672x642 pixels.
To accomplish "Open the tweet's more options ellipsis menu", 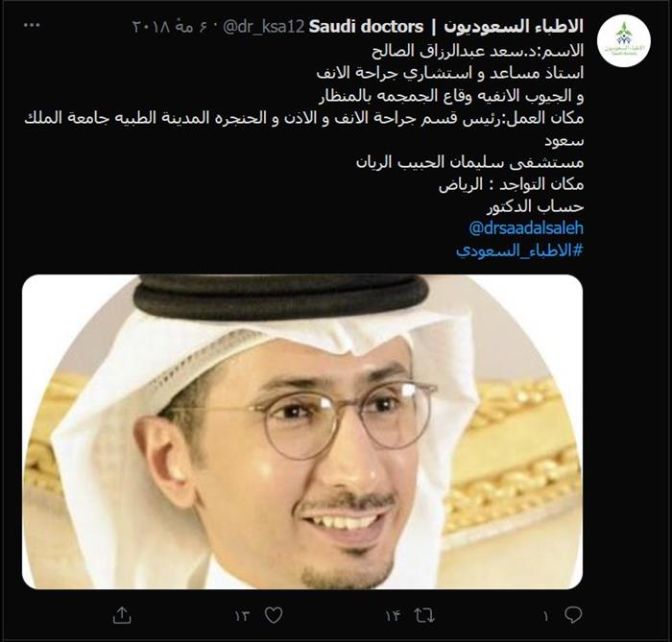I will (x=32, y=26).
